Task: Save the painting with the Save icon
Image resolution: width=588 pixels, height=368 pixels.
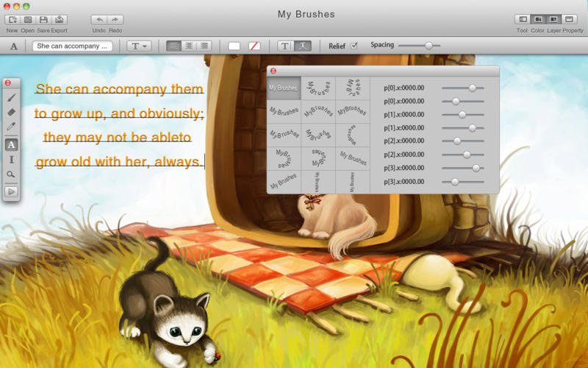Action: point(43,20)
